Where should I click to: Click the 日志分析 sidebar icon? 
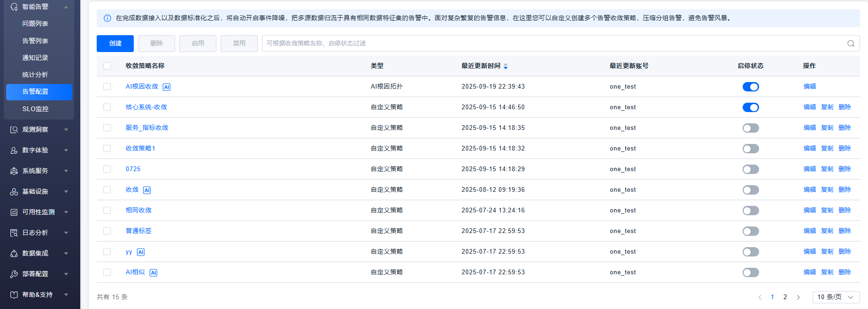(14, 233)
